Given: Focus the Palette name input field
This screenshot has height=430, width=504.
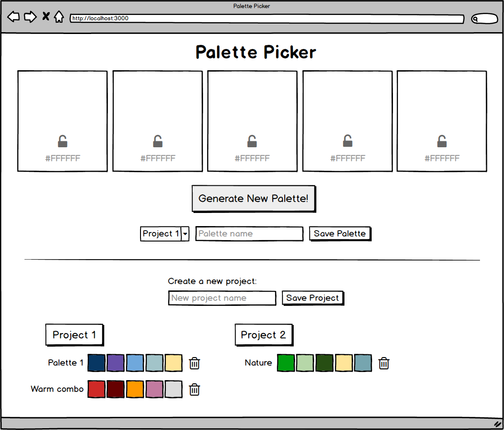Looking at the screenshot, I should tap(249, 234).
